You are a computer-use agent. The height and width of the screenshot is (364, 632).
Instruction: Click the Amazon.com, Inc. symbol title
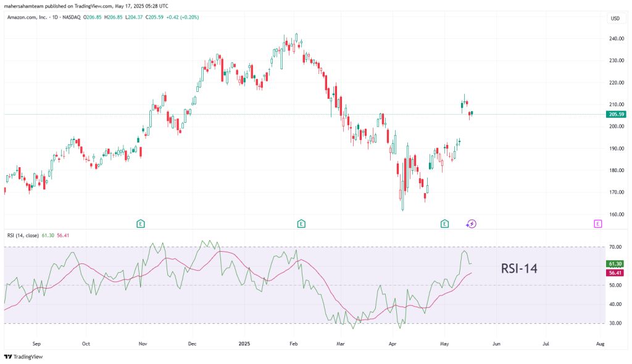point(27,18)
